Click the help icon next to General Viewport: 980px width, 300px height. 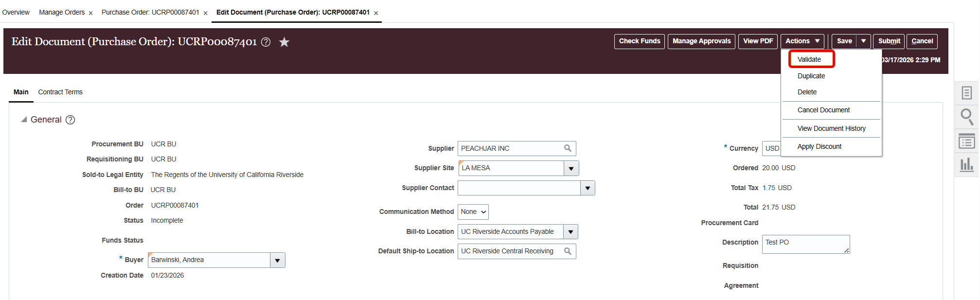[70, 120]
